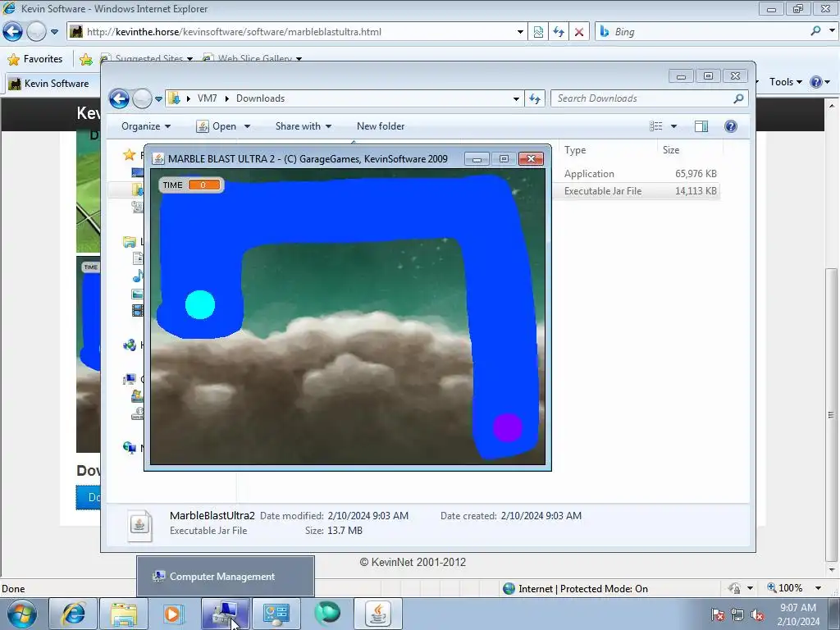The width and height of the screenshot is (840, 630).
Task: Click the Suggested Sites favorites link
Action: click(147, 59)
